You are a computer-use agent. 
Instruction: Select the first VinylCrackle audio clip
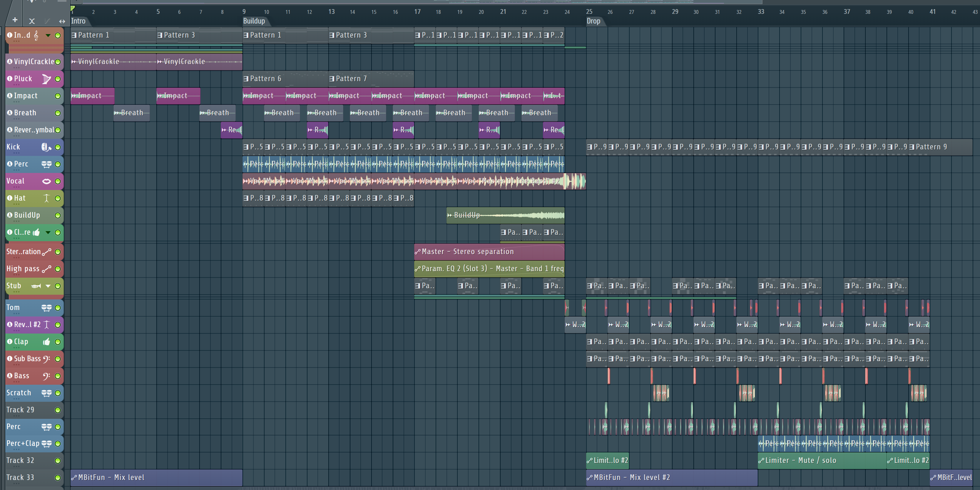pos(113,62)
